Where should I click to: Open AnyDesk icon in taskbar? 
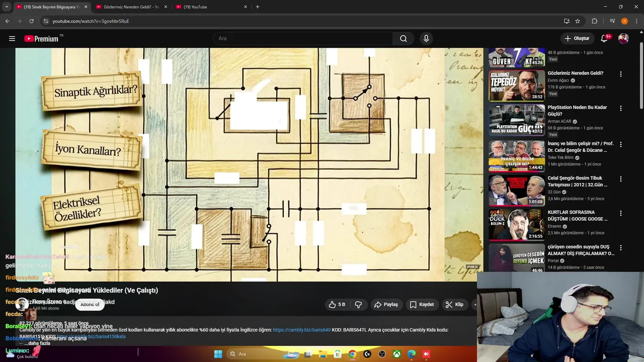click(x=427, y=354)
